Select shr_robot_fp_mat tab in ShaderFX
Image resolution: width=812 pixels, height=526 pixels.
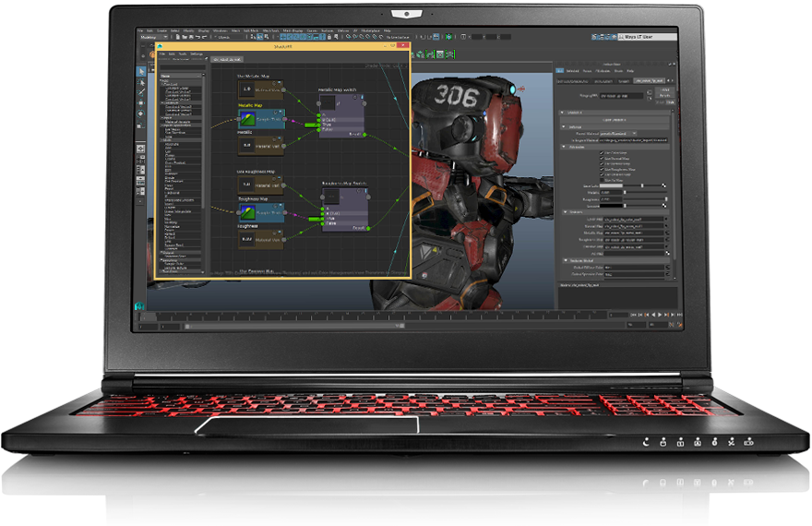point(227,60)
